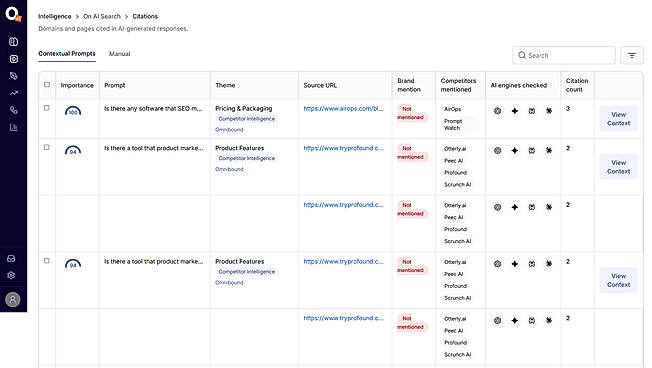
Task: Go to the Intelligence breadcrumb
Action: tap(54, 16)
